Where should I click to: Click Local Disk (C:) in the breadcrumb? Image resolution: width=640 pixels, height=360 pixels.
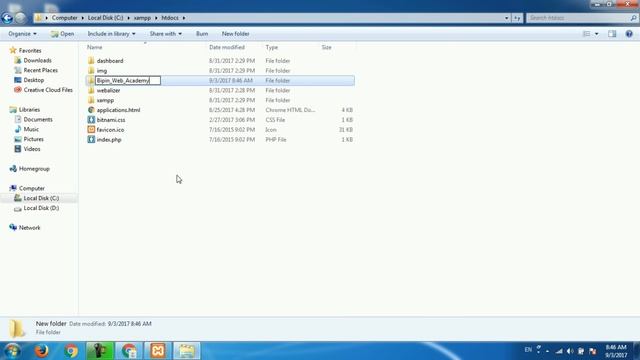click(x=105, y=18)
